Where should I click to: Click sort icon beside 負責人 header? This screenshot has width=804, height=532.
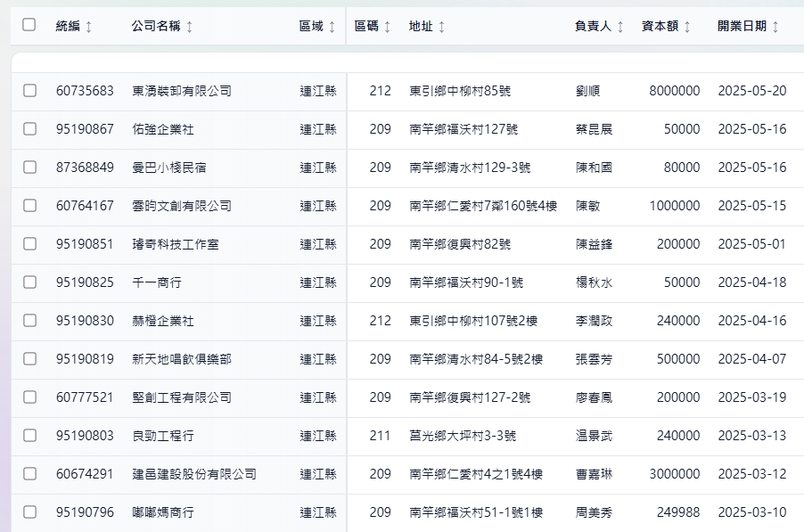[620, 27]
